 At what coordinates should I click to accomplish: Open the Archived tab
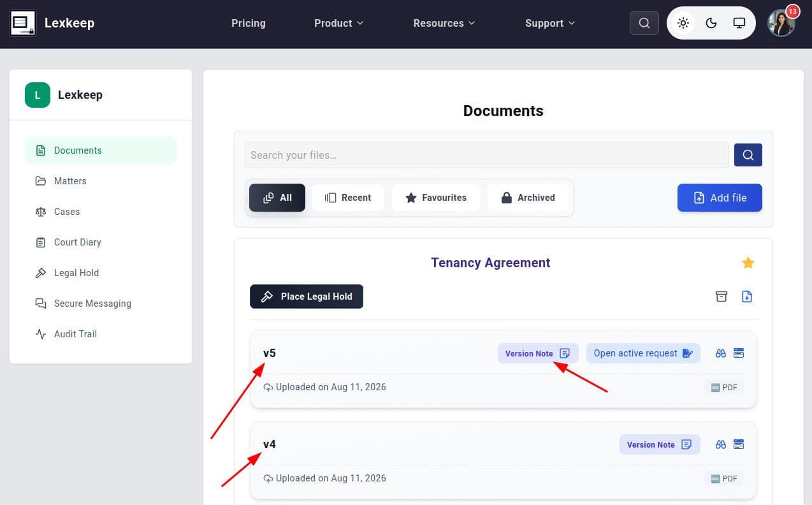[528, 198]
